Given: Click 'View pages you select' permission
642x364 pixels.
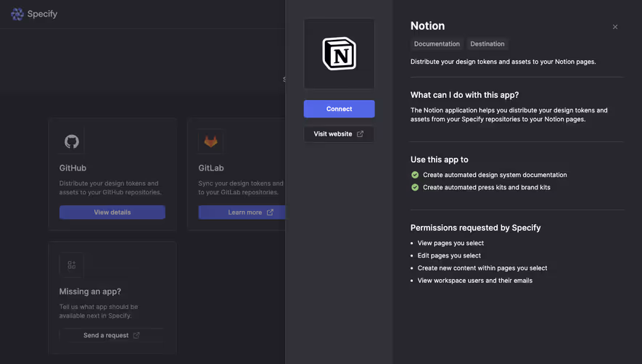Looking at the screenshot, I should click(450, 243).
